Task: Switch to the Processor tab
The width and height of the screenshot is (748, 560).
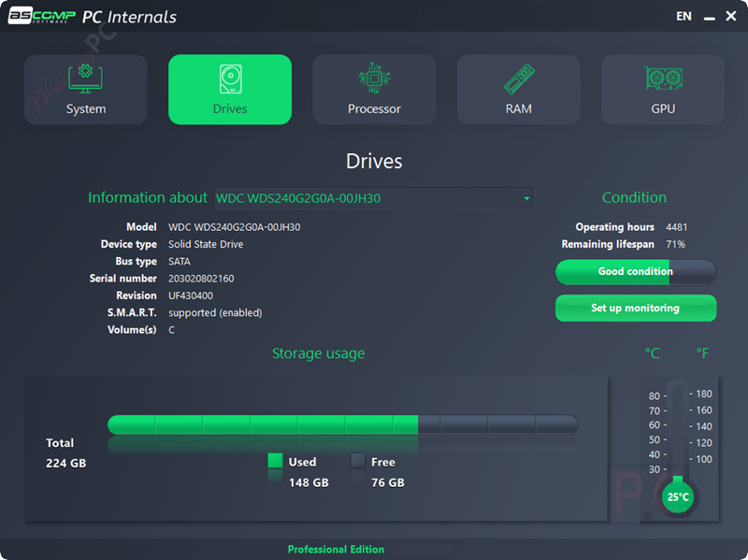Action: point(375,89)
